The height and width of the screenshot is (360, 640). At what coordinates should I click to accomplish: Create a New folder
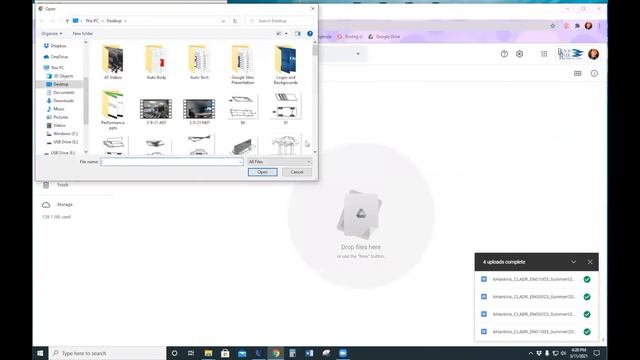[x=83, y=33]
